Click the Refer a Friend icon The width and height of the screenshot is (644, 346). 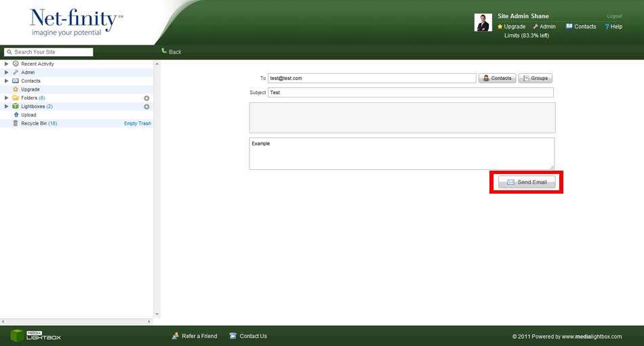(176, 336)
